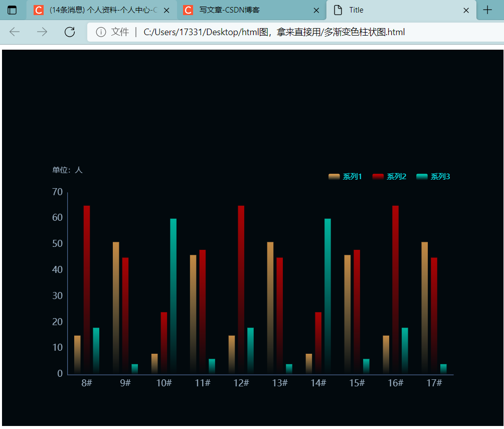Image resolution: width=504 pixels, height=429 pixels.
Task: Click the x-axis label 13#
Action: [x=280, y=383]
